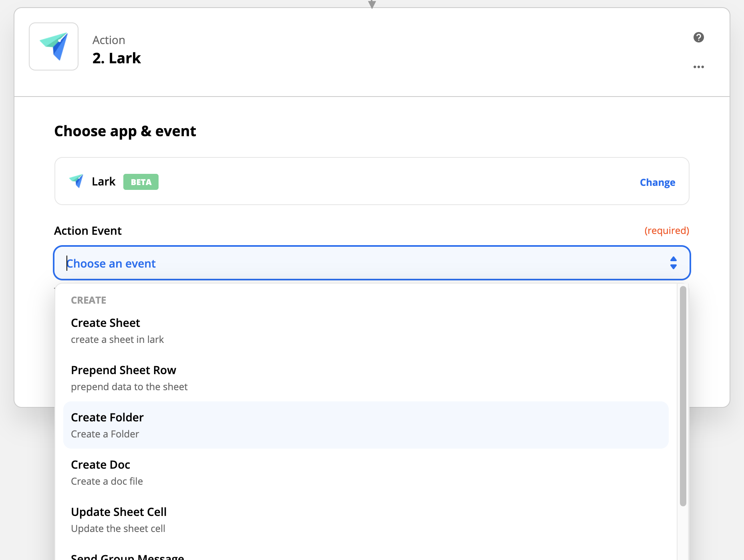The width and height of the screenshot is (744, 560).
Task: Select the highlighted Create Folder option
Action: [107, 417]
